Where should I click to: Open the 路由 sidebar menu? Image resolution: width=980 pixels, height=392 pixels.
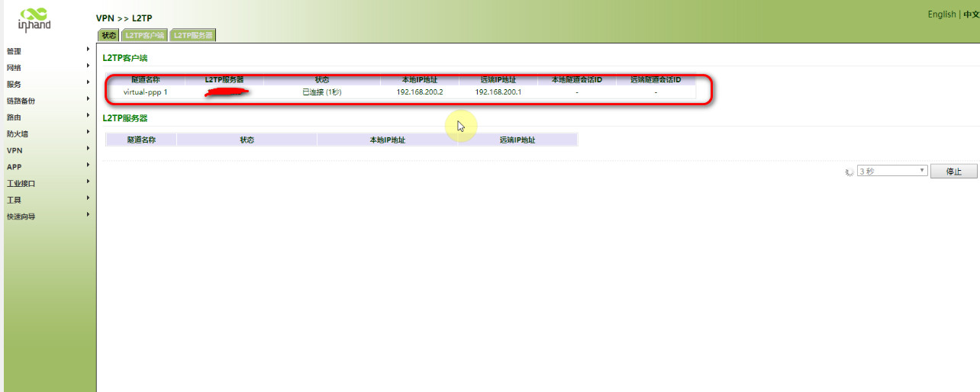point(15,117)
